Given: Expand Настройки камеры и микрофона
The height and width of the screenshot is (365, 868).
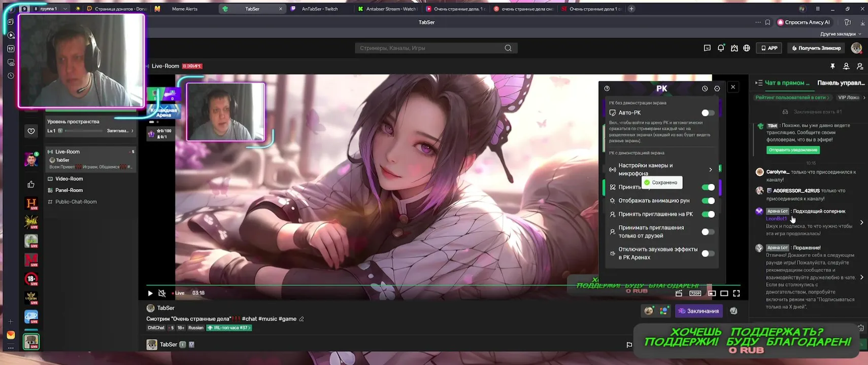Looking at the screenshot, I should tap(662, 169).
